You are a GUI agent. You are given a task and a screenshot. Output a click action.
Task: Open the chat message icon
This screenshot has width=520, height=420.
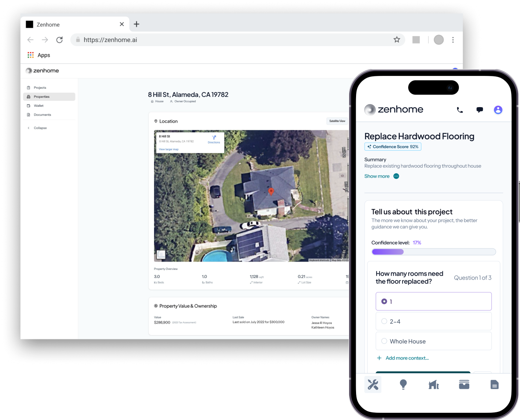[x=479, y=110]
